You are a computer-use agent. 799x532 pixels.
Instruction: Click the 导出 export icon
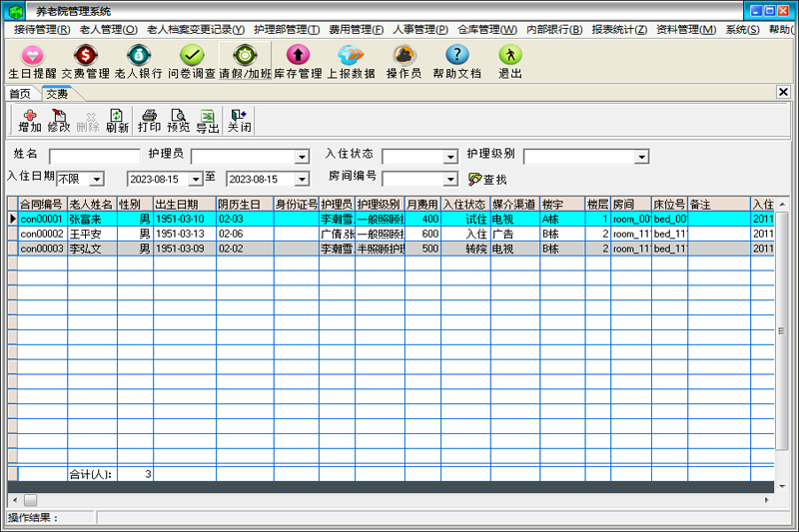coord(208,121)
